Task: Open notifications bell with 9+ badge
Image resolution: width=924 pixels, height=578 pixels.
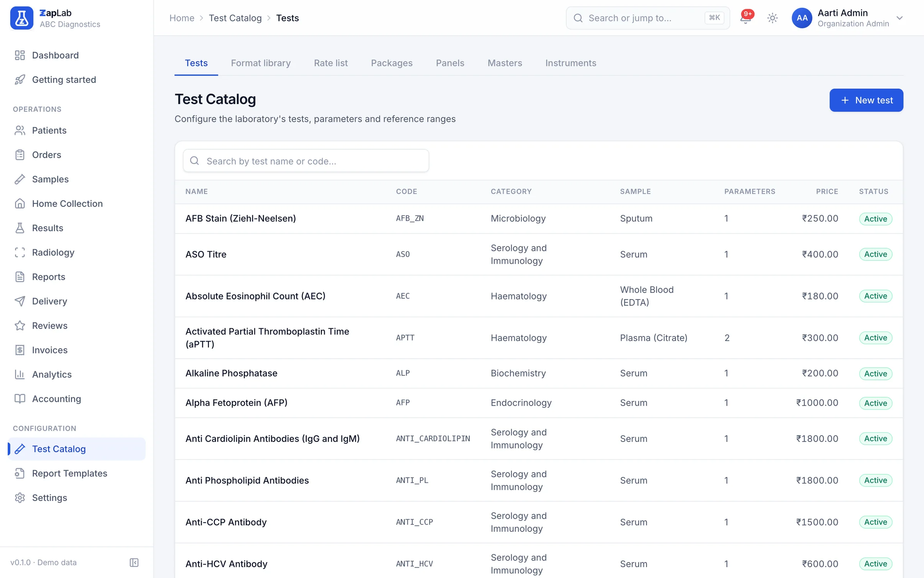Action: [x=746, y=18]
